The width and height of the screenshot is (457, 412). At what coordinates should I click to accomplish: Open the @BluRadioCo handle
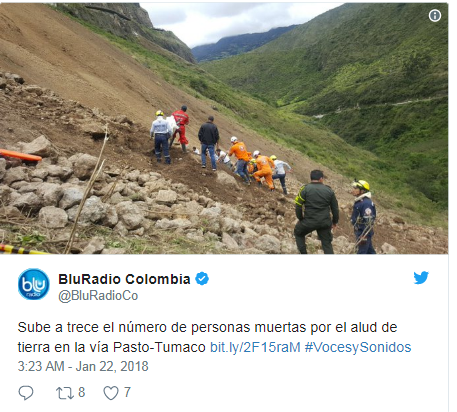(98, 296)
